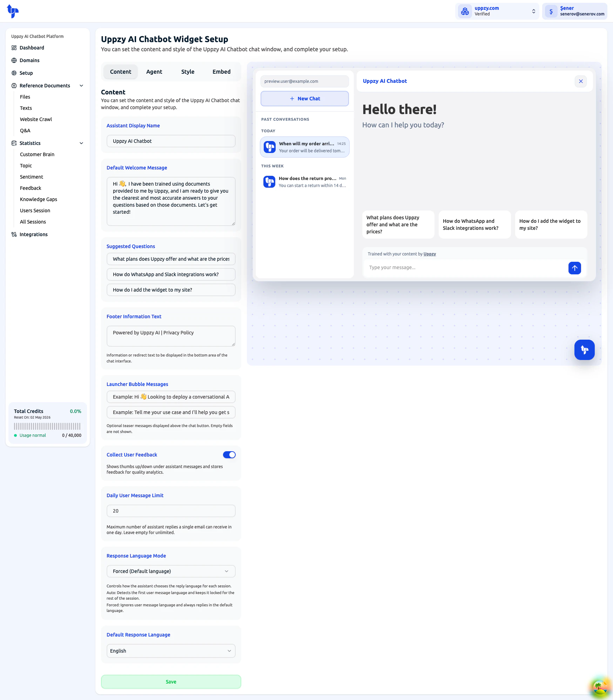Switch to the Style tab
Viewport: 613px width, 700px height.
point(188,72)
